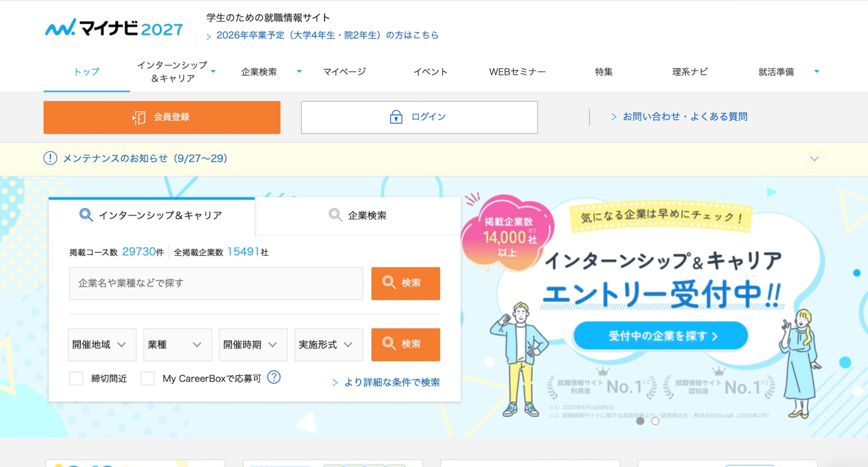The height and width of the screenshot is (467, 868).
Task: Enable the 締切間近 checkbox
Action: point(76,378)
